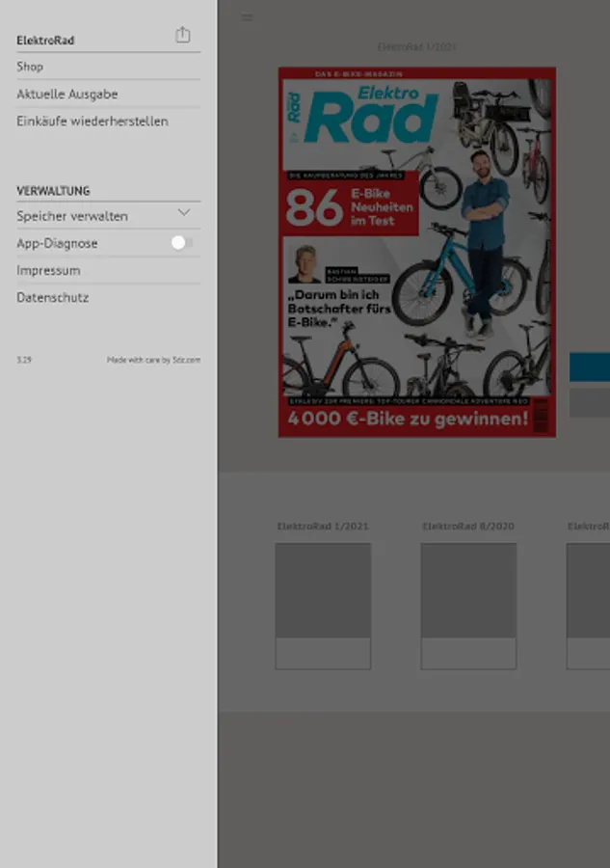The image size is (610, 868).
Task: Toggle the App-Diagnose switch
Action: [182, 242]
